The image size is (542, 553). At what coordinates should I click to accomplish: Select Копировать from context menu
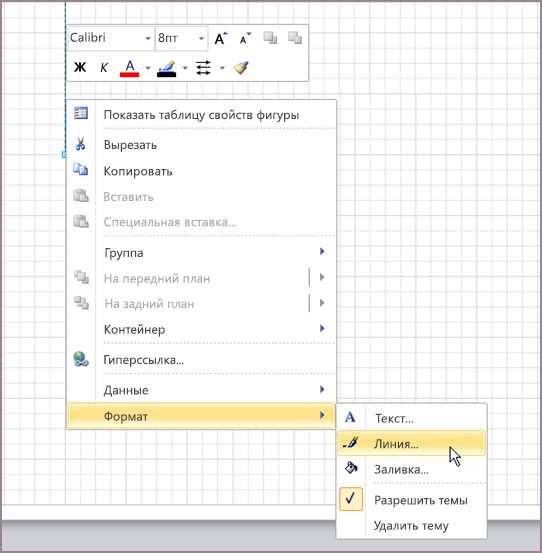click(x=138, y=171)
